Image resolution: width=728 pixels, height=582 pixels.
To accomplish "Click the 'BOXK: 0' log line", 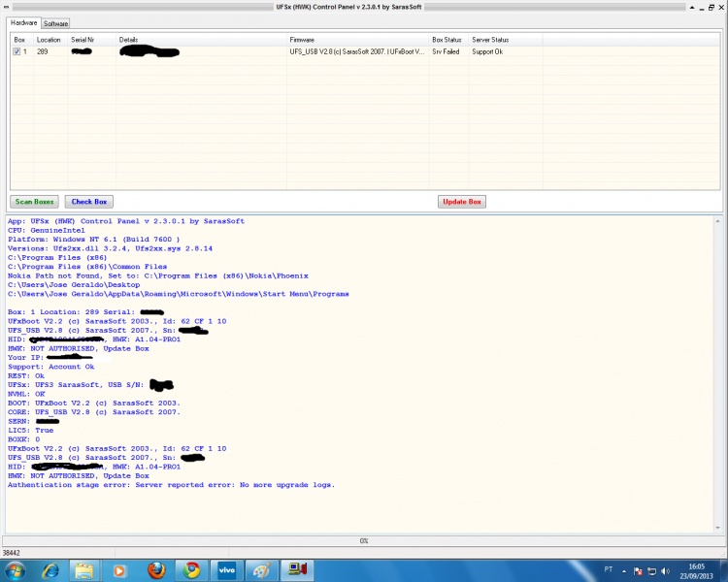I will (x=23, y=439).
